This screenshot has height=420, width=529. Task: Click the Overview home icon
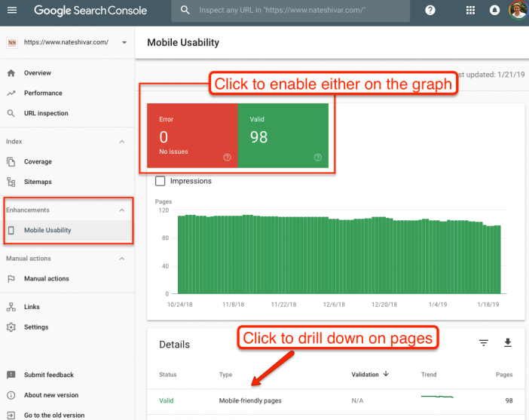(11, 73)
